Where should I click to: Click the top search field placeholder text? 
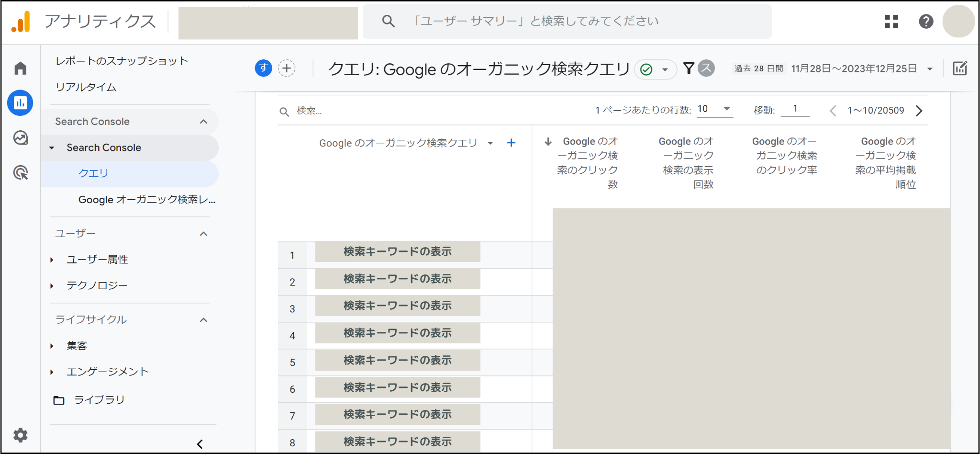pos(536,21)
